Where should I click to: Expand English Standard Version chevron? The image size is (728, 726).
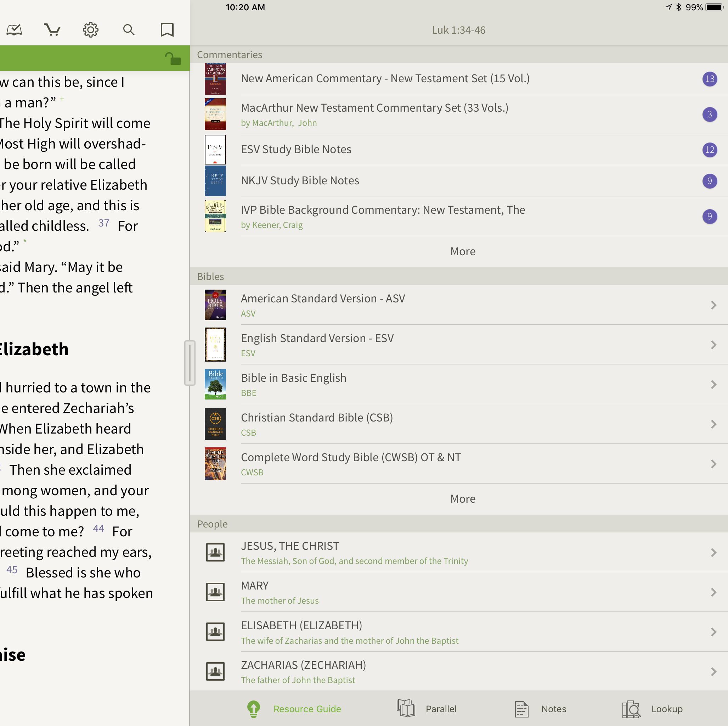click(713, 345)
